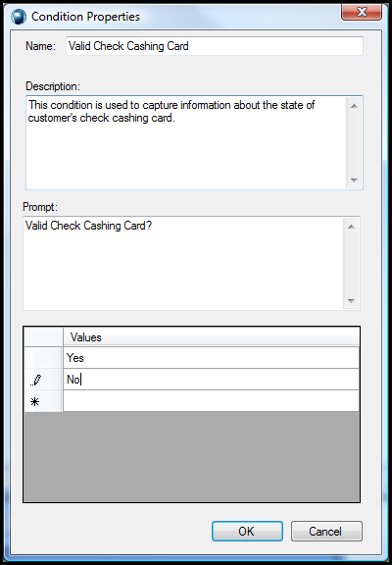
Task: Select the Yes value cell
Action: pyautogui.click(x=212, y=358)
